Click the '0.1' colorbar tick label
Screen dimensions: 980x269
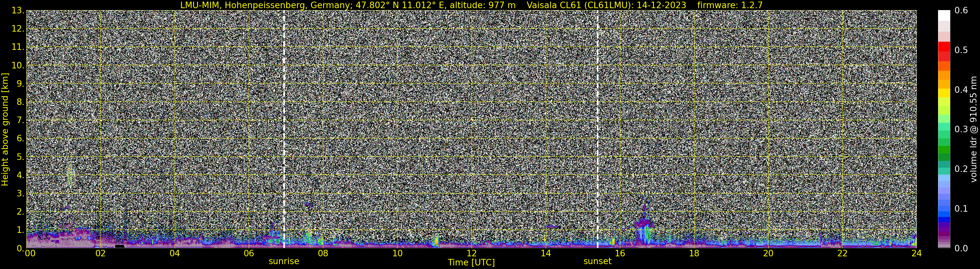click(961, 208)
